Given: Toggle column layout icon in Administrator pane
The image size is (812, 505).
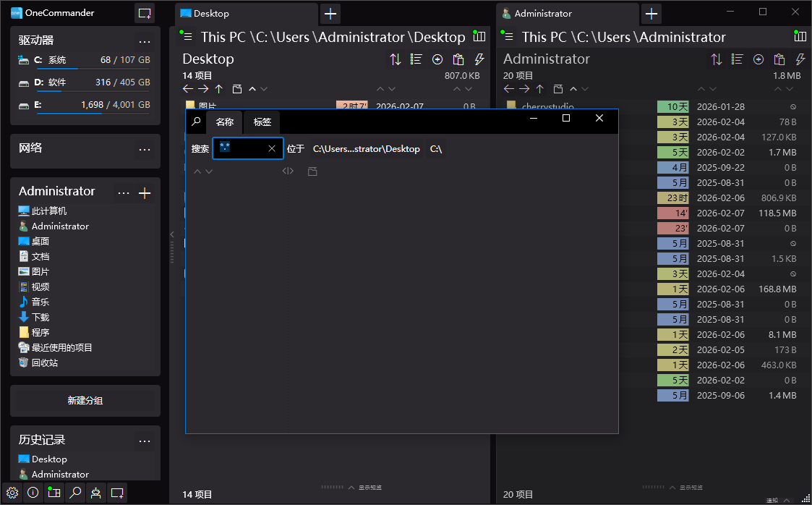Looking at the screenshot, I should click(799, 36).
